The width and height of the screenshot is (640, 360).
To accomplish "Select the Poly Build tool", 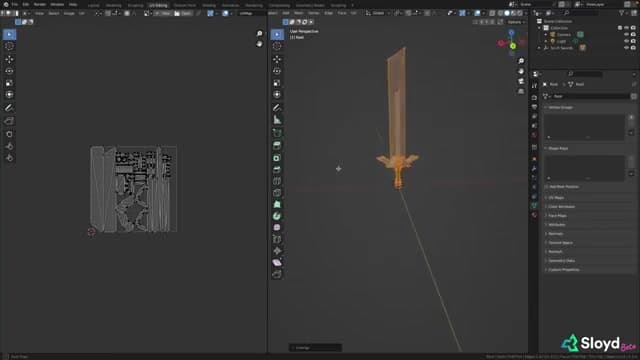I will coord(277,204).
